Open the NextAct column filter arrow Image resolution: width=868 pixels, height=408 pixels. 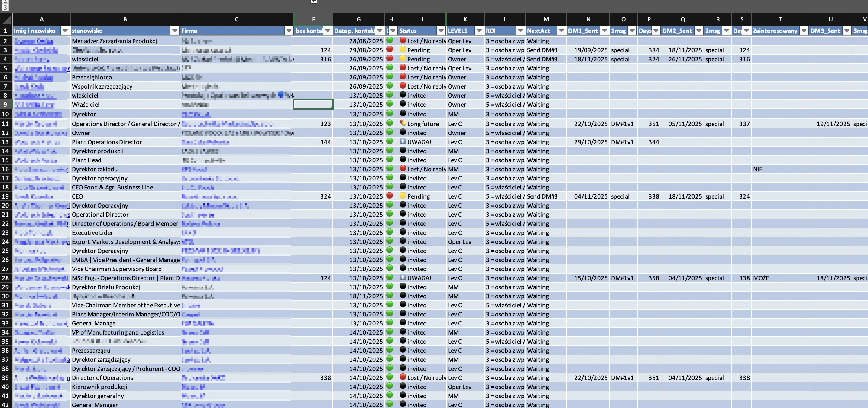561,31
